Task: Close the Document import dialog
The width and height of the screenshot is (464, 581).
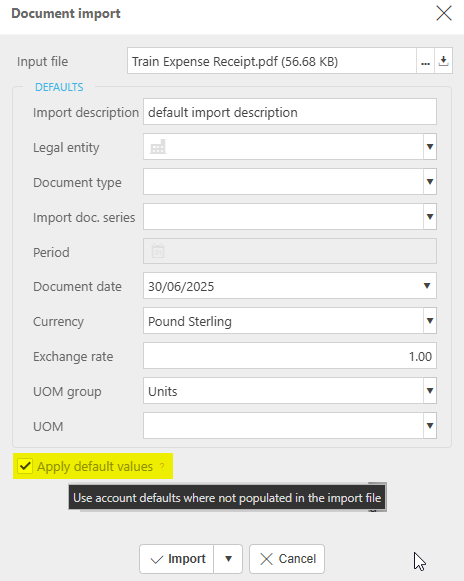Action: click(444, 14)
